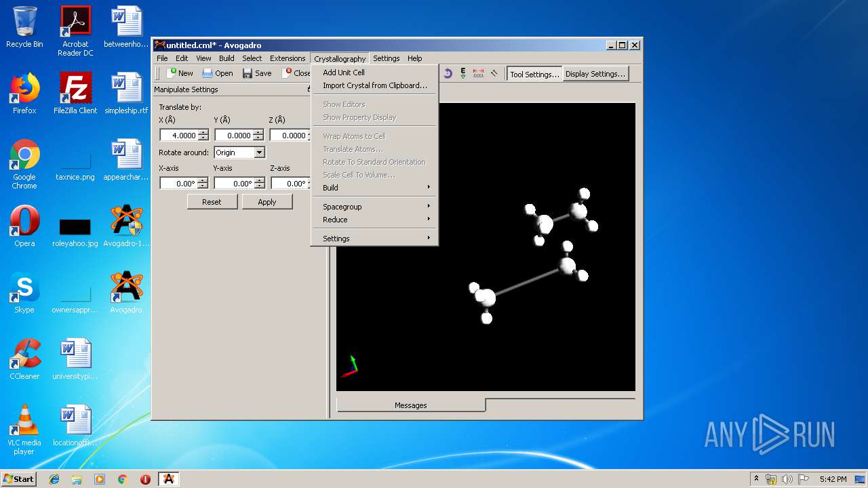The height and width of the screenshot is (488, 868).
Task: Open Settings in the menu bar
Action: [x=386, y=58]
